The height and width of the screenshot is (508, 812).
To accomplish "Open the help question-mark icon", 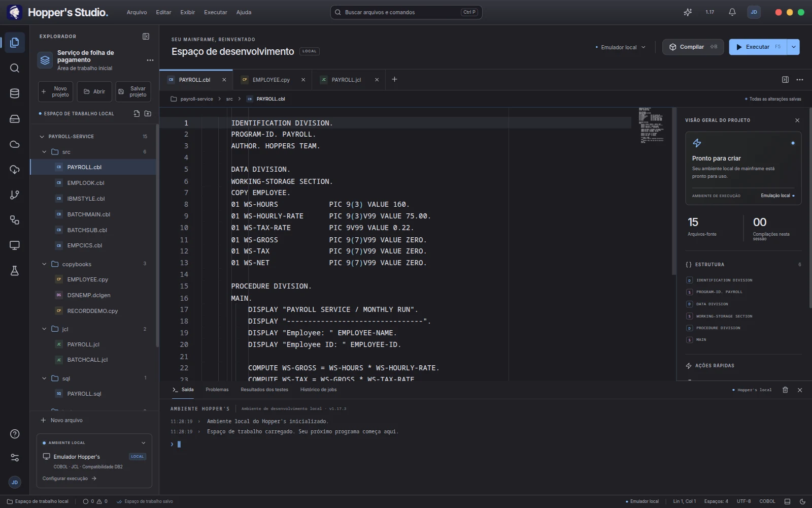I will click(15, 434).
